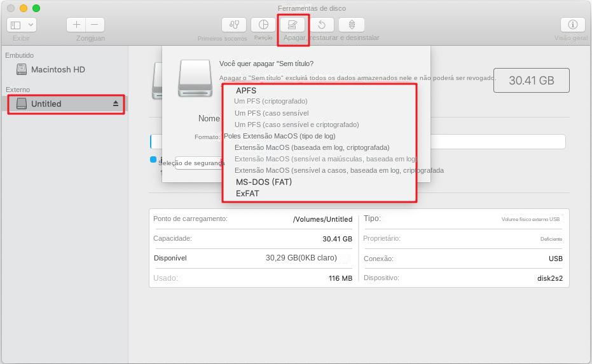Run First Aid (Primeiros socorros)
Image resolution: width=592 pixels, height=364 pixels.
pos(234,25)
